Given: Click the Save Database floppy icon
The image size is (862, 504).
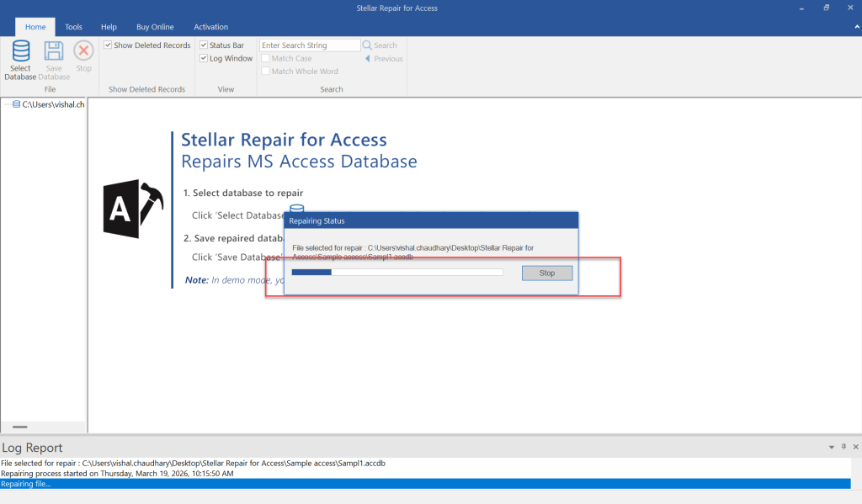Looking at the screenshot, I should click(x=54, y=51).
